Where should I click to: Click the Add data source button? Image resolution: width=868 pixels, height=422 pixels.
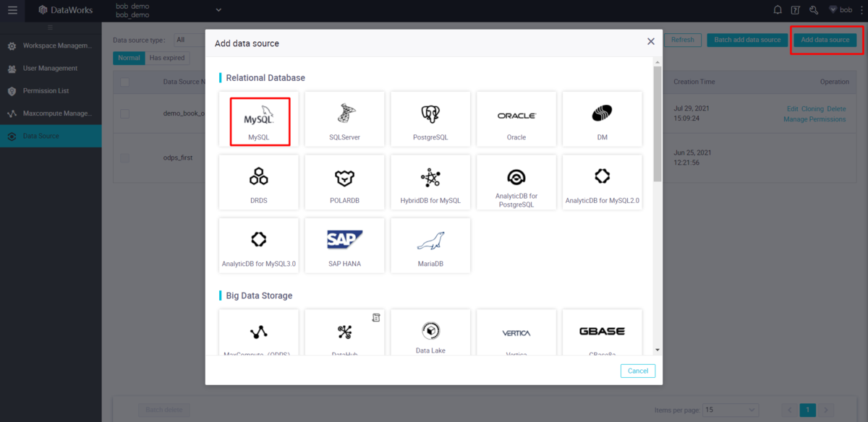[825, 40]
